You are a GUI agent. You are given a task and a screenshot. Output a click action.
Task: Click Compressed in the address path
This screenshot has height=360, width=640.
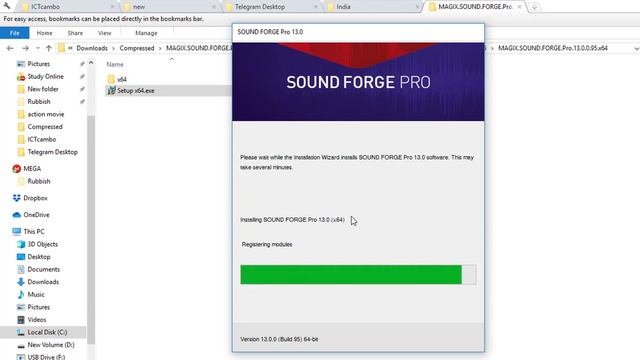[137, 48]
